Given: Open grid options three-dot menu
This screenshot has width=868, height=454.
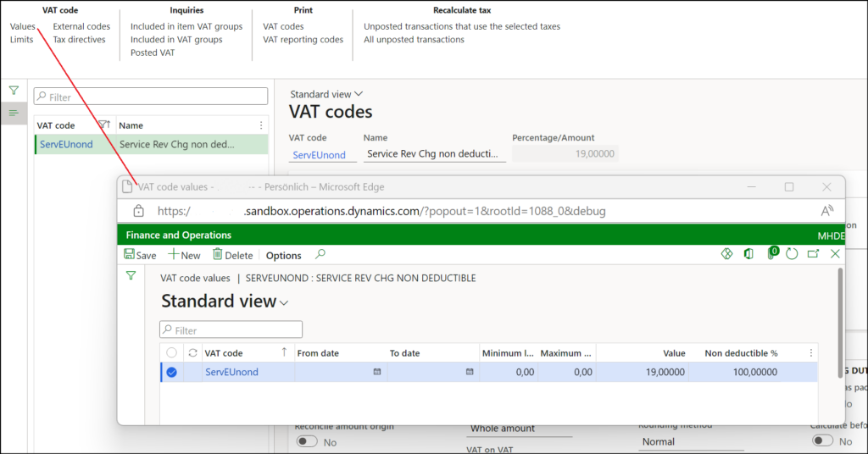Looking at the screenshot, I should coord(811,353).
